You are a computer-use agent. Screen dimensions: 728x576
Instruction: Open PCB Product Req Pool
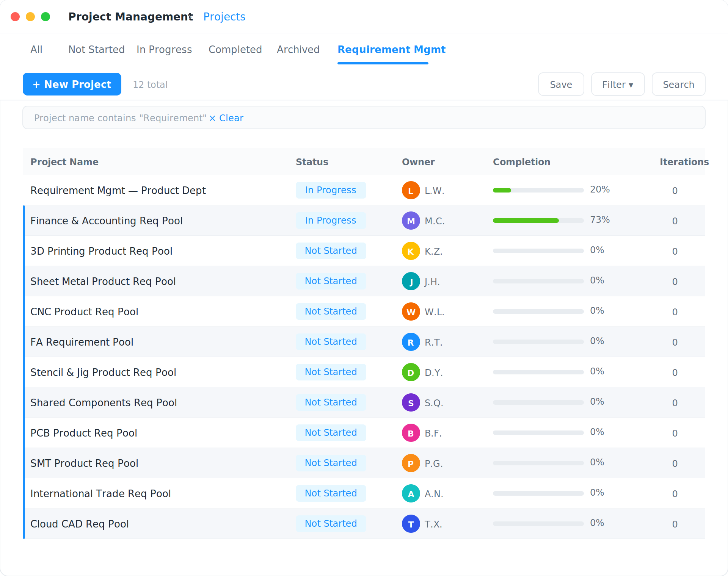pyautogui.click(x=83, y=433)
